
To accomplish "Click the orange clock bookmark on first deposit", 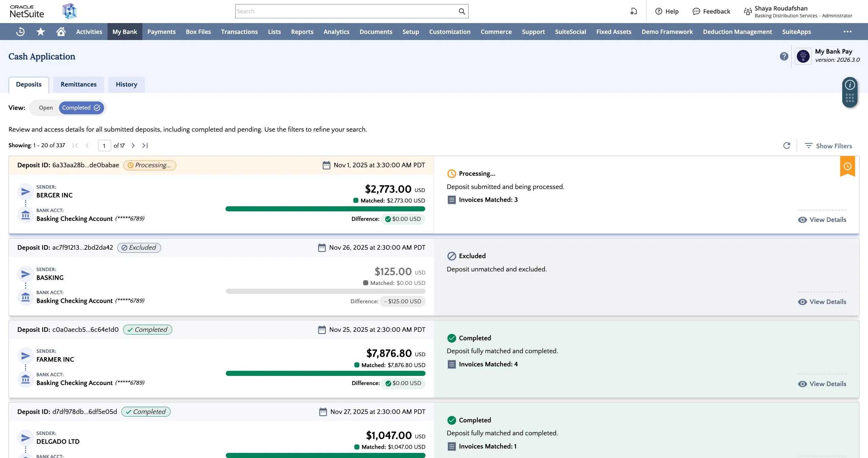I will click(x=847, y=166).
